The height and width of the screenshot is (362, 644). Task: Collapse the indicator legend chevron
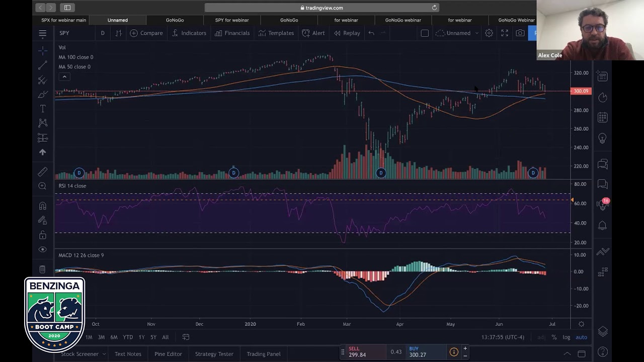click(x=64, y=76)
